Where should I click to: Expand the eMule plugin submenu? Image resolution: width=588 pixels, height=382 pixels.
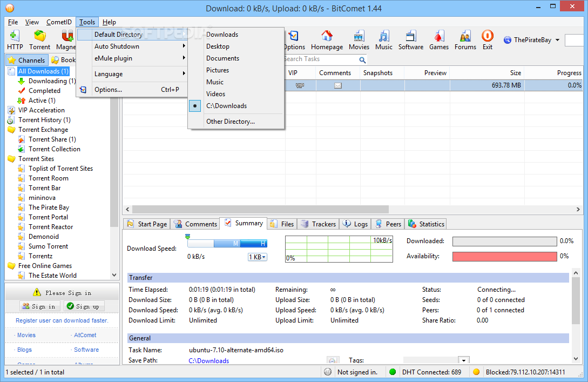tap(132, 58)
